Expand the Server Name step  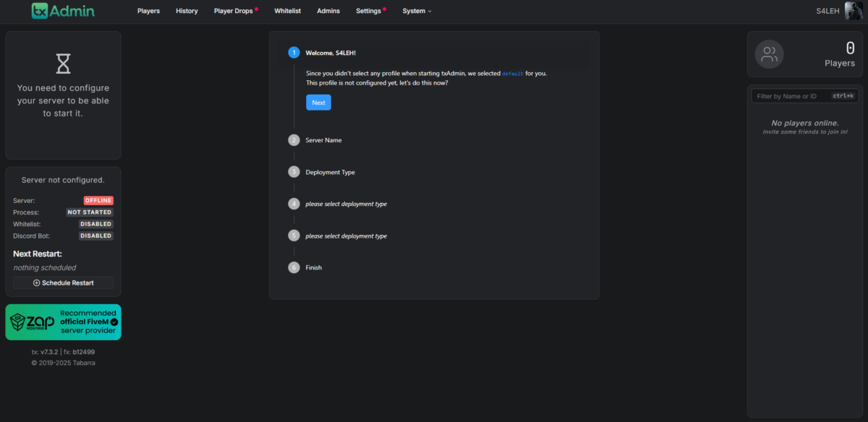(323, 139)
